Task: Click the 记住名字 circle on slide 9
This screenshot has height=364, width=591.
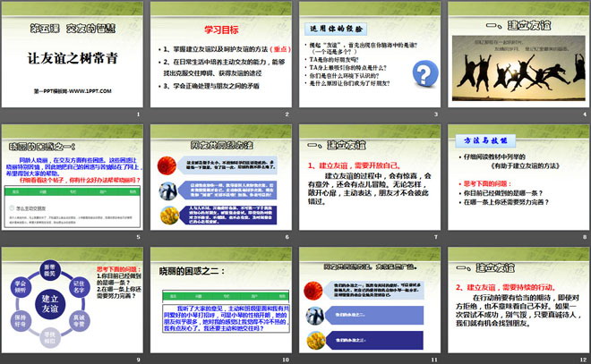Action: [79, 286]
